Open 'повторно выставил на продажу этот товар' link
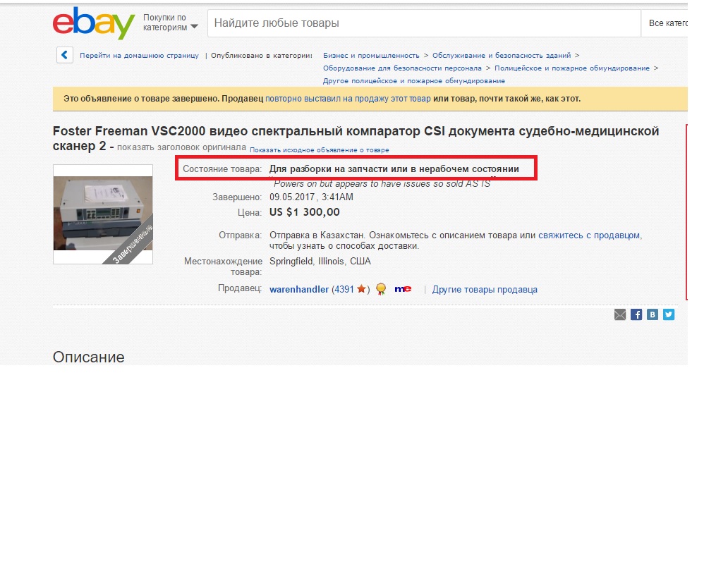The height and width of the screenshot is (564, 728). click(348, 99)
